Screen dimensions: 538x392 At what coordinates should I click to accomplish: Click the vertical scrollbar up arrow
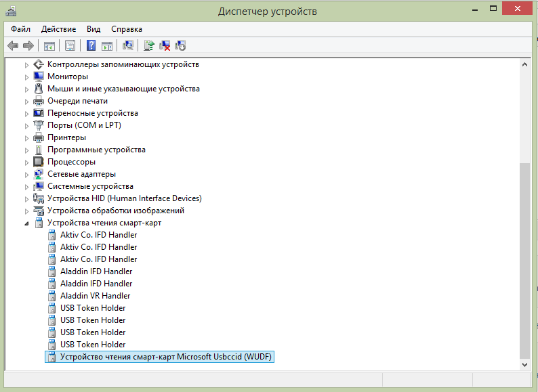[x=525, y=64]
